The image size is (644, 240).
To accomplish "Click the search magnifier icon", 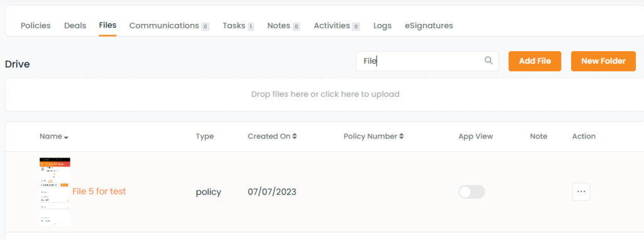I will click(488, 60).
